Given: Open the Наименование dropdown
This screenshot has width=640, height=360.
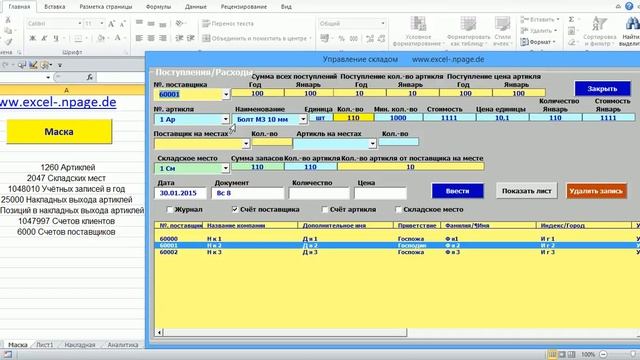Looking at the screenshot, I should (x=303, y=119).
